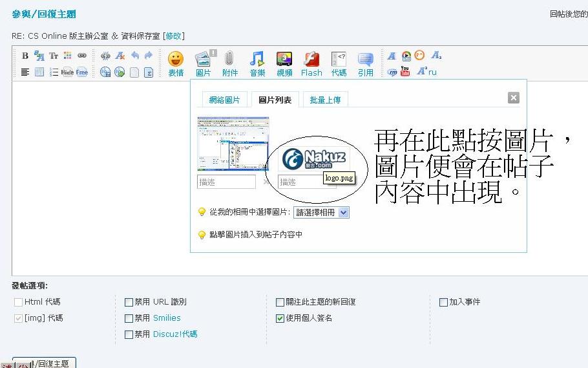Enable 禁用 Discuz!代碼 checkbox
Screen dimensions: 588x368
[129, 334]
